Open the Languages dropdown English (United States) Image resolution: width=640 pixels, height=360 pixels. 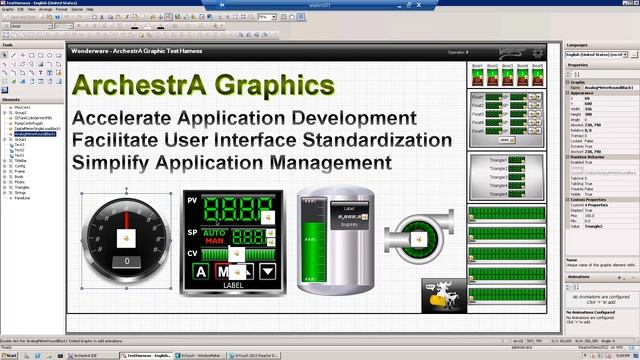[x=625, y=54]
